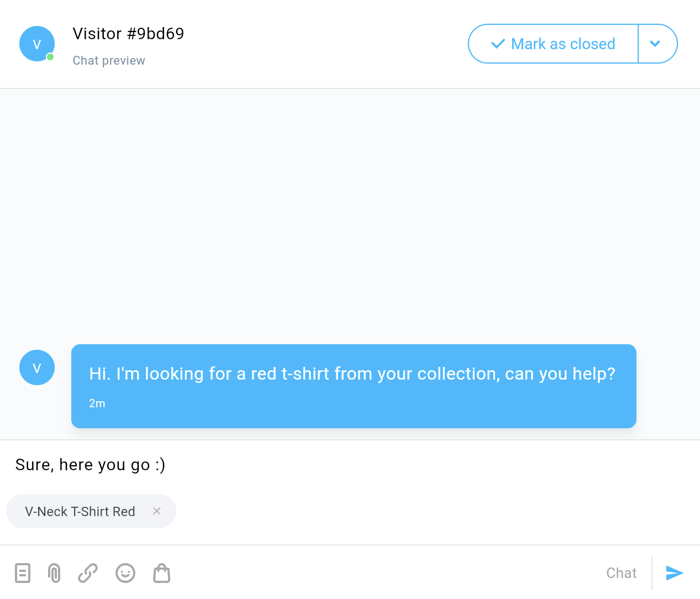700x599 pixels.
Task: Remove the V-Neck T-Shirt Red product chip
Action: pos(157,511)
